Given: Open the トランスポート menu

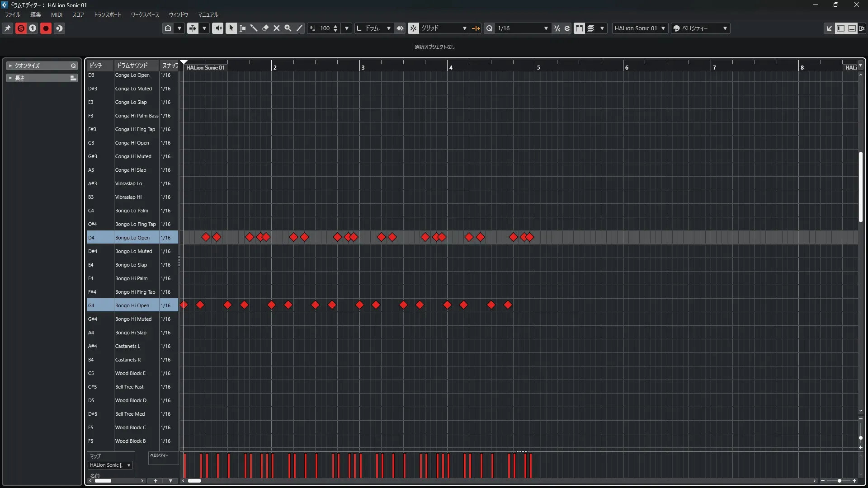Looking at the screenshot, I should 108,15.
